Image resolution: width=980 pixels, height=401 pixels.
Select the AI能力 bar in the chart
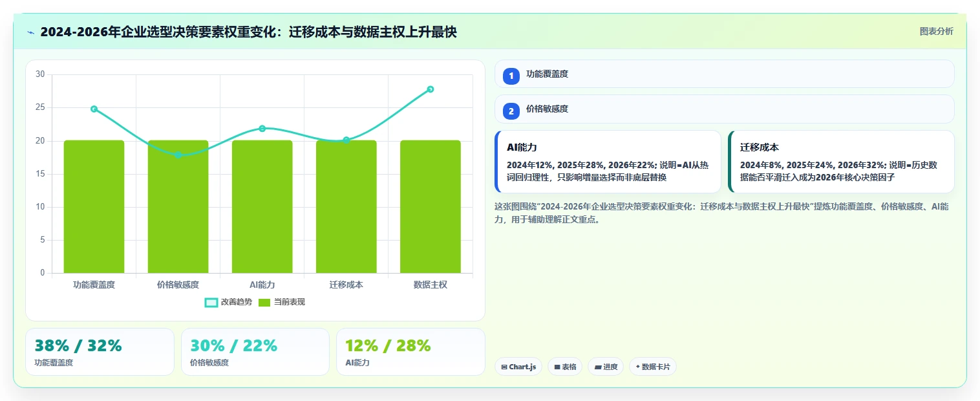coord(262,206)
